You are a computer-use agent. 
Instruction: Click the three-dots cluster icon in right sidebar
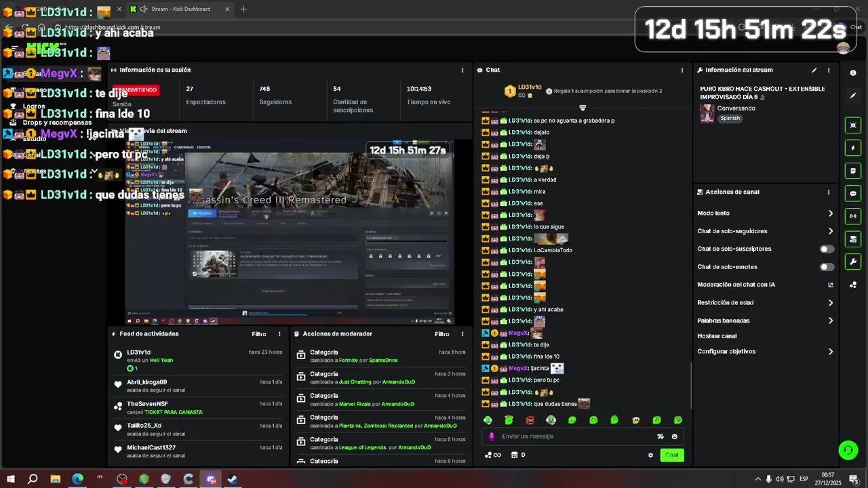tap(853, 285)
